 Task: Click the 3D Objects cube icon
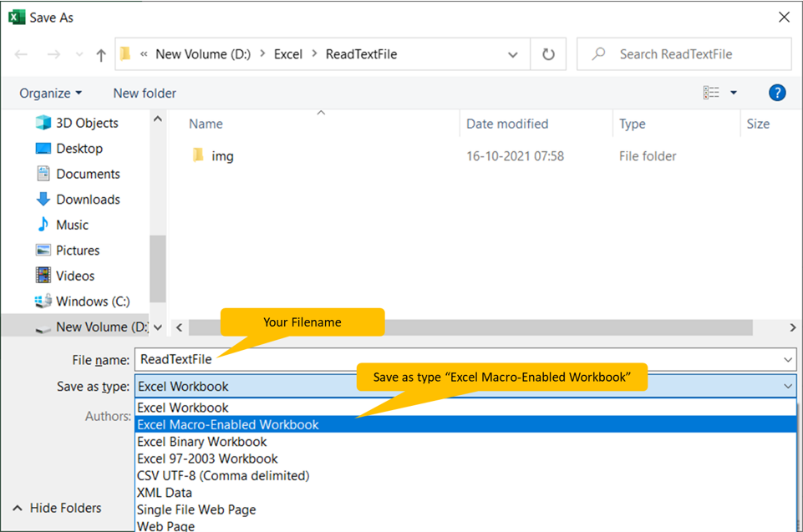pos(43,123)
